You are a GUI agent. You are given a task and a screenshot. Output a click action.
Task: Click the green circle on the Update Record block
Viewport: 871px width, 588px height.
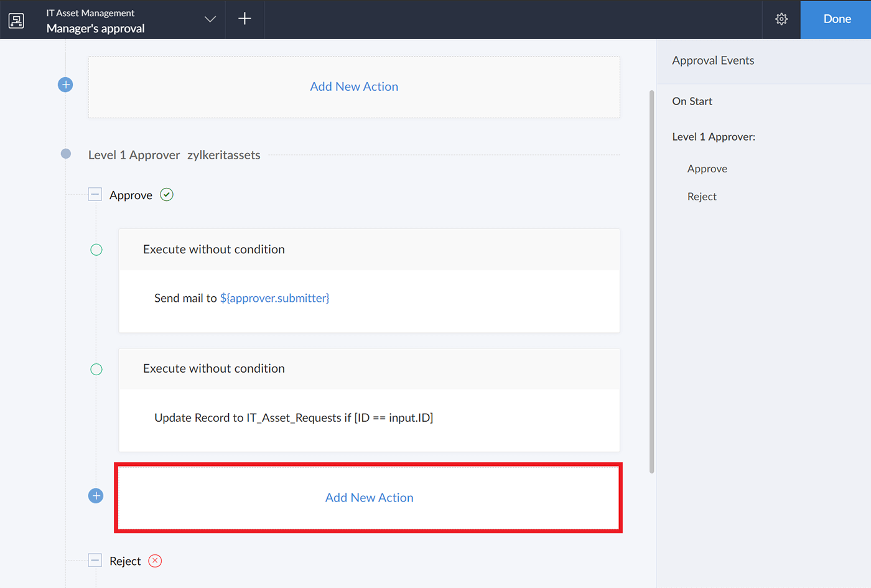(96, 369)
